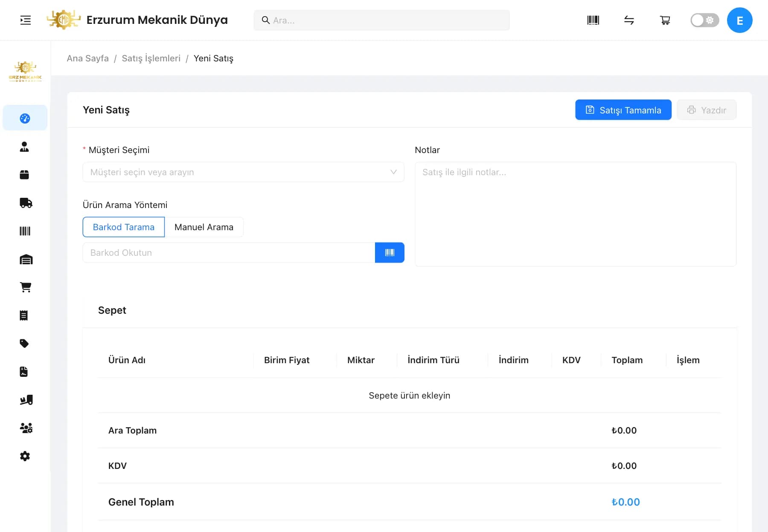The height and width of the screenshot is (532, 768).
Task: Click the warehouse icon in sidebar
Action: click(26, 259)
